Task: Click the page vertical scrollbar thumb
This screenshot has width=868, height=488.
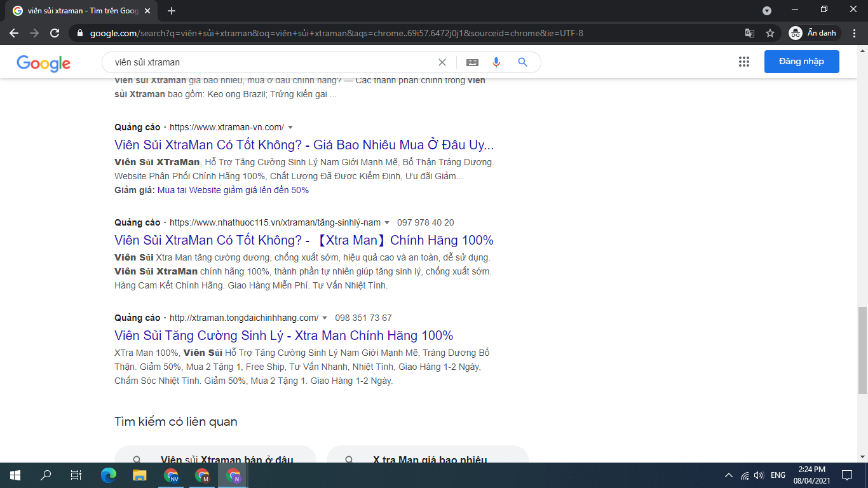Action: (x=862, y=351)
